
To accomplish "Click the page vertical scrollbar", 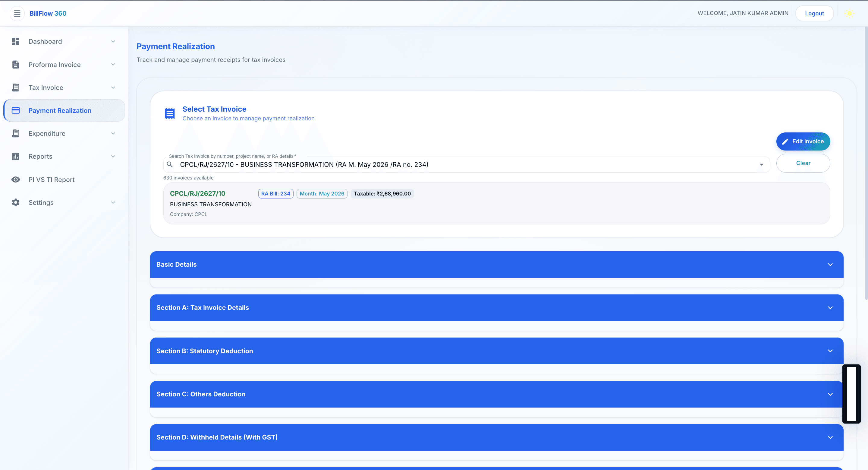I will click(866, 164).
